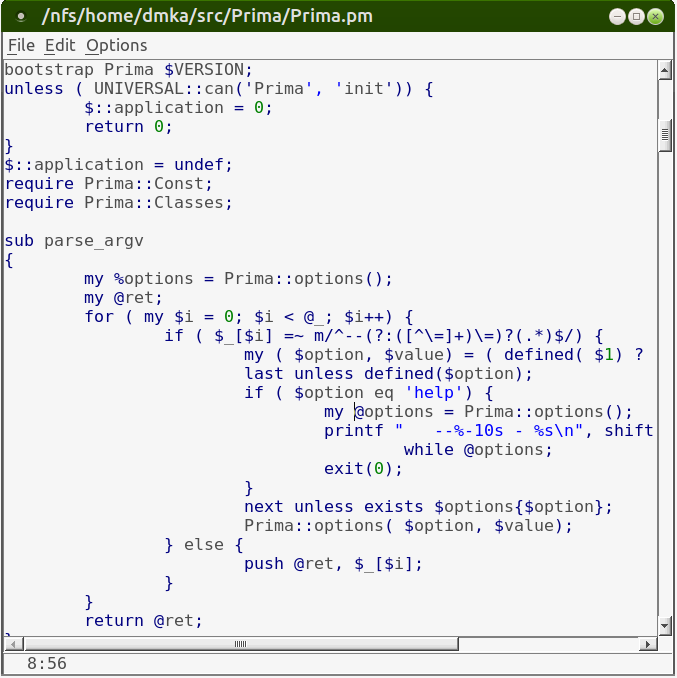677x678 pixels.
Task: Click 'my ( $option, $value)' line
Action: pos(444,355)
